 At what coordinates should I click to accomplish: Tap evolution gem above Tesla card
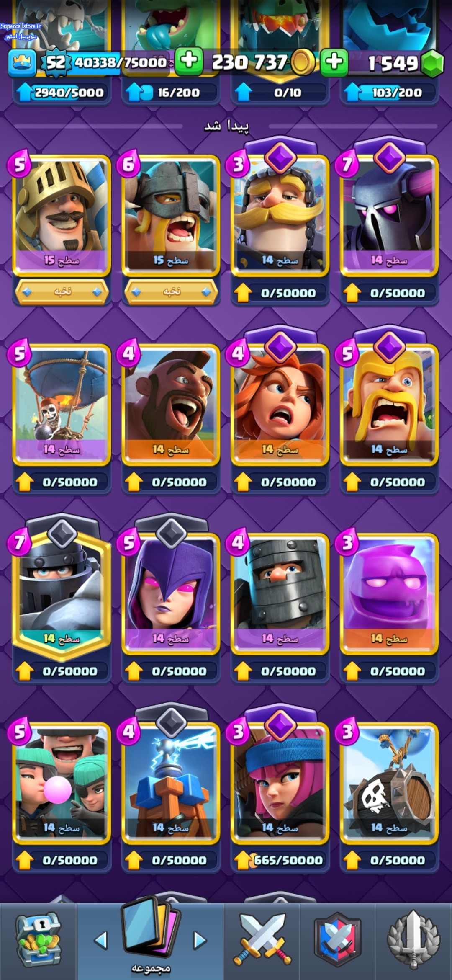pyautogui.click(x=171, y=723)
